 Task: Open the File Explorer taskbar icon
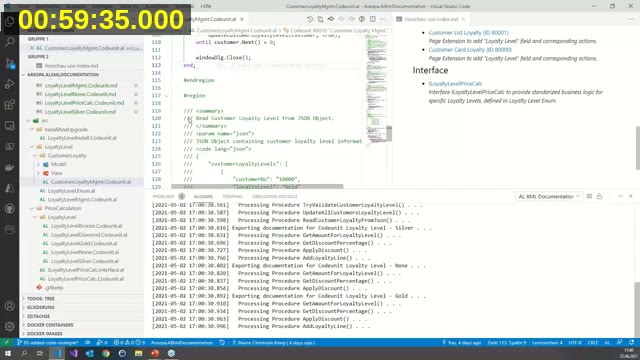tap(138, 353)
